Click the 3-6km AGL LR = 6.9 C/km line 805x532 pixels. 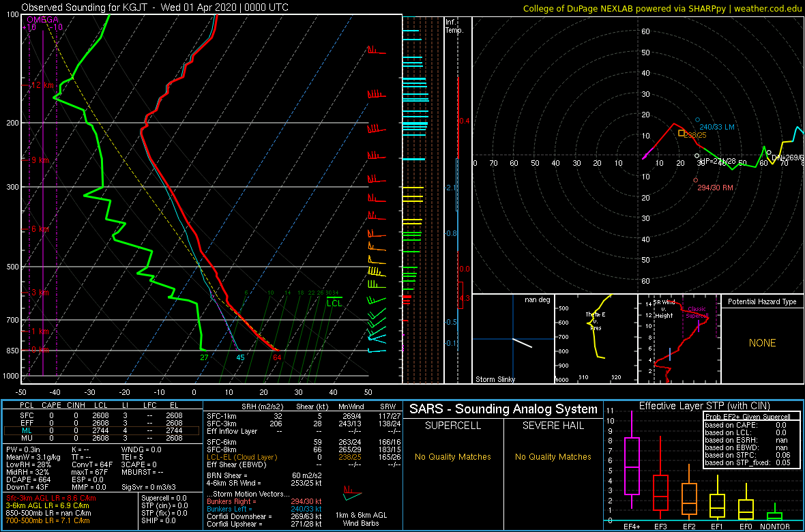(x=48, y=507)
